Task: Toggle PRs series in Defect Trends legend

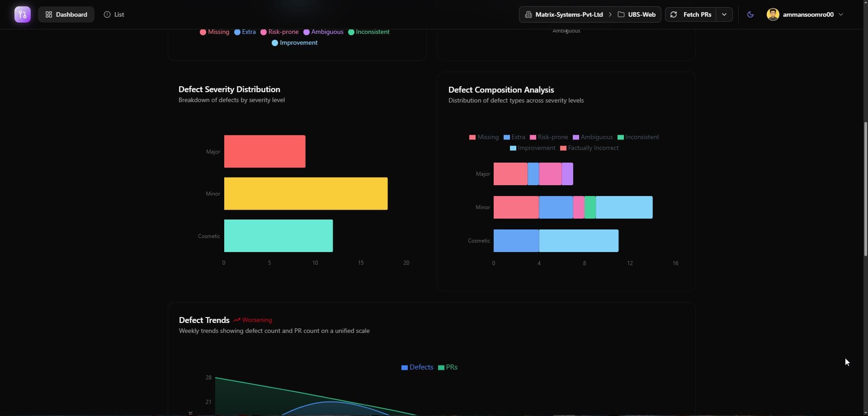Action: click(448, 367)
